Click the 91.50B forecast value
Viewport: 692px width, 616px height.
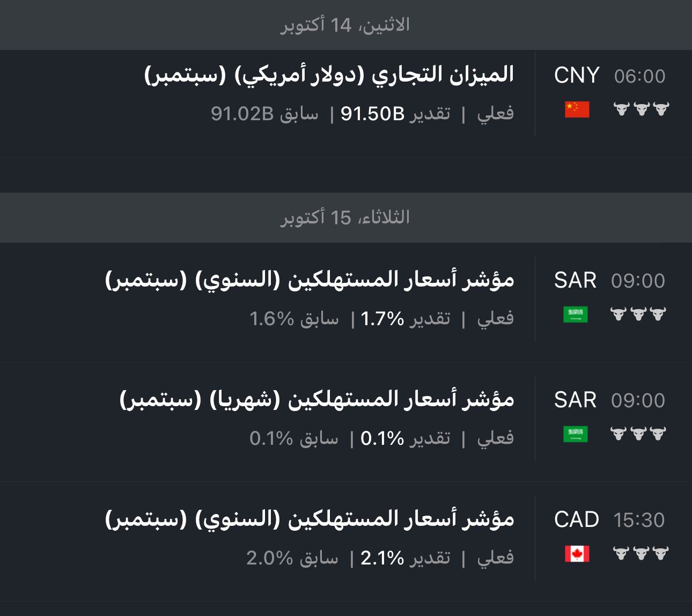(372, 114)
